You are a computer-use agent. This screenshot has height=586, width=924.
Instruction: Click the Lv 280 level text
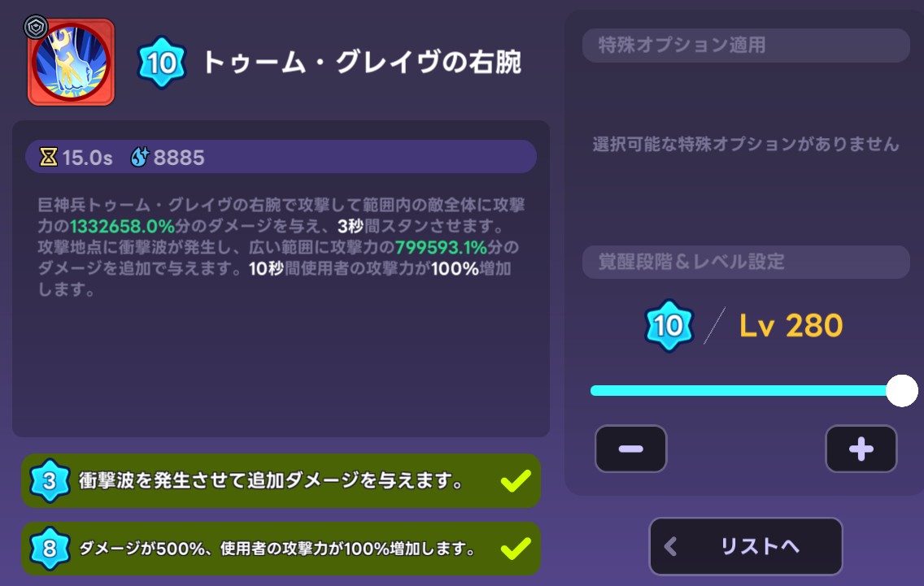point(791,326)
